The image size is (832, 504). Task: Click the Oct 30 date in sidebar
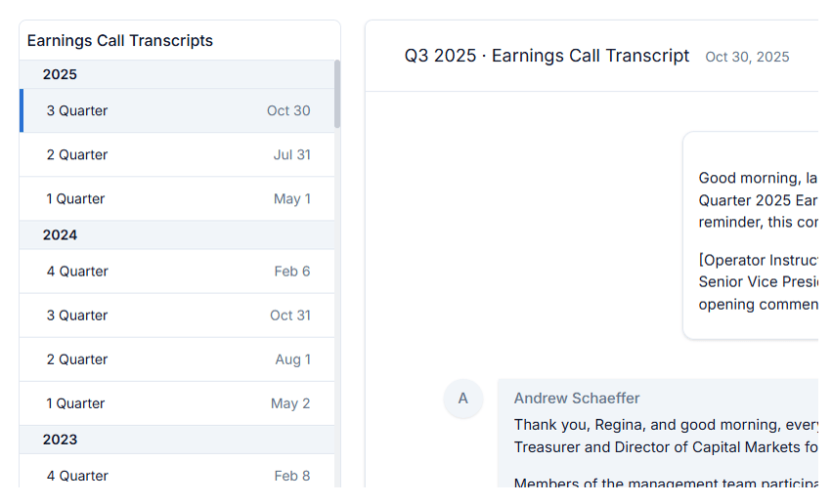pyautogui.click(x=288, y=111)
